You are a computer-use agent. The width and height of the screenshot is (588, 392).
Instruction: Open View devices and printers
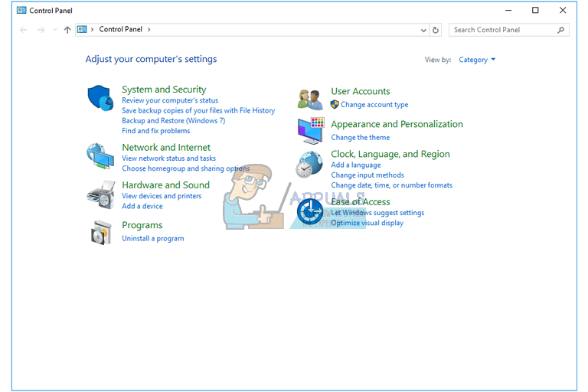pyautogui.click(x=162, y=196)
